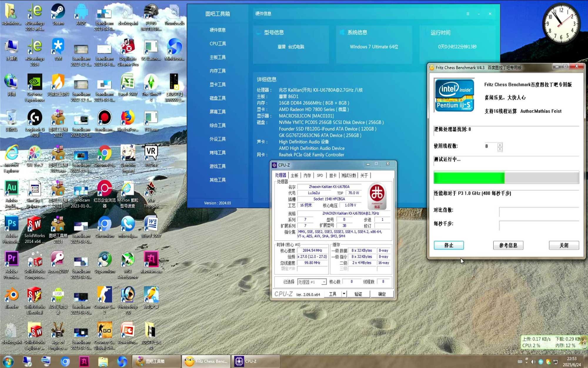
Task: Open the War Thunder desktop icon
Action: click(x=151, y=194)
